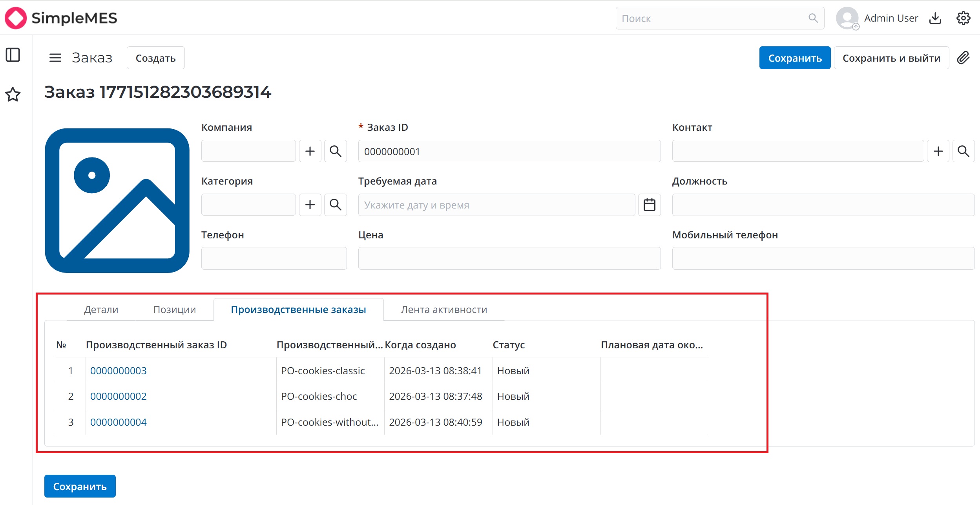Toggle the sidebar panel icon
Image resolution: width=980 pixels, height=505 pixels.
(13, 55)
